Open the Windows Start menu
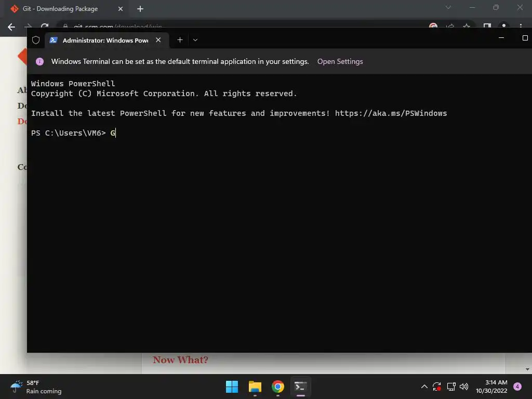Viewport: 532px width, 399px height. (232, 387)
